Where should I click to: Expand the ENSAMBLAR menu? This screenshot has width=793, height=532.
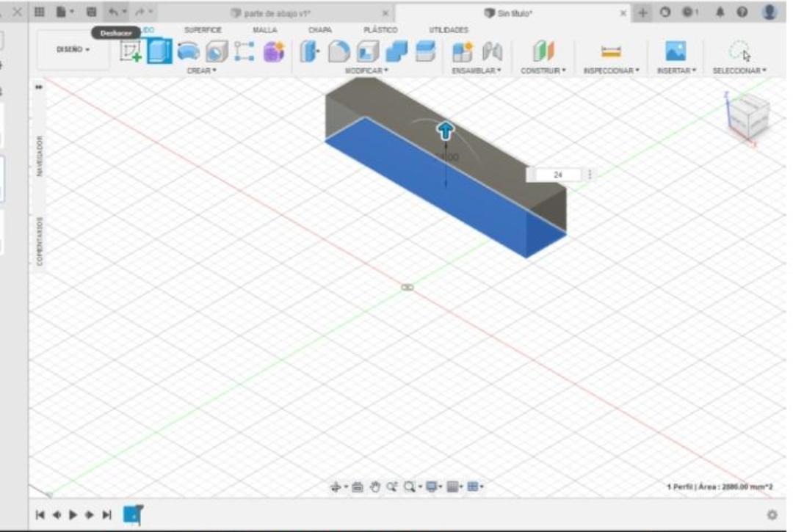[477, 70]
